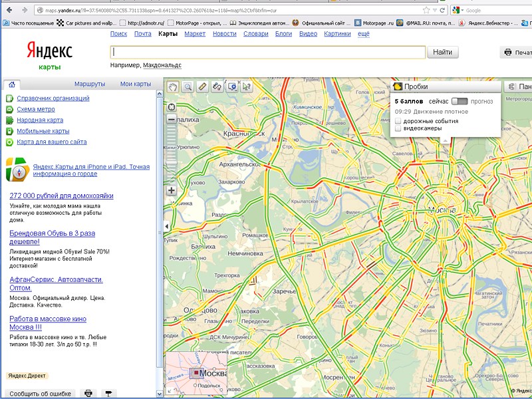This screenshot has height=399, width=532.
Task: Click in the Yandex Maps search field
Action: click(268, 53)
